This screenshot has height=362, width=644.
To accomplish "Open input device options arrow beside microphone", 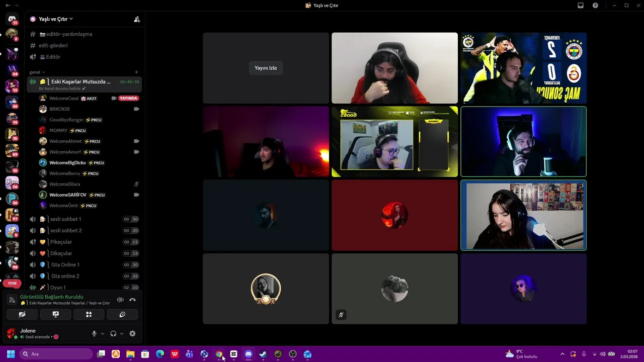I will tap(103, 333).
